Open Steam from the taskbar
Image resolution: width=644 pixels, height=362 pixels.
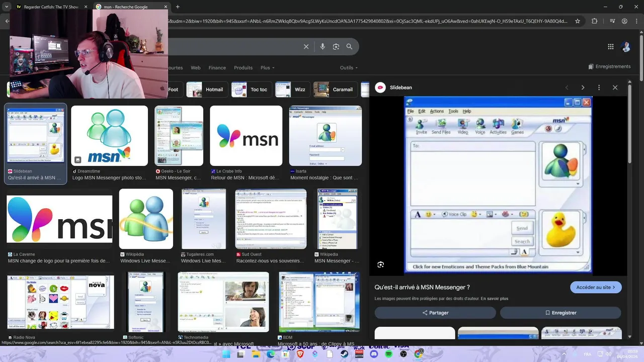pos(345,354)
